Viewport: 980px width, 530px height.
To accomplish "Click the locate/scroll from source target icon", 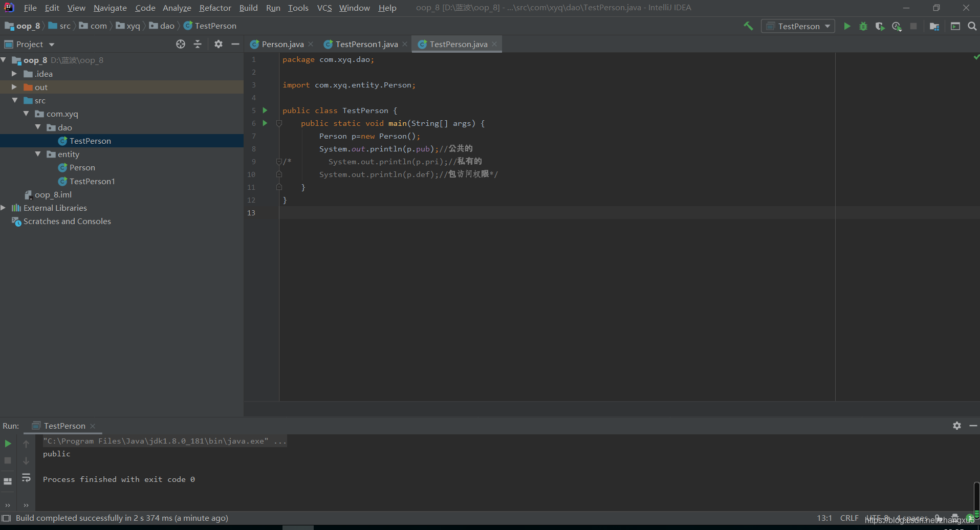I will 181,44.
